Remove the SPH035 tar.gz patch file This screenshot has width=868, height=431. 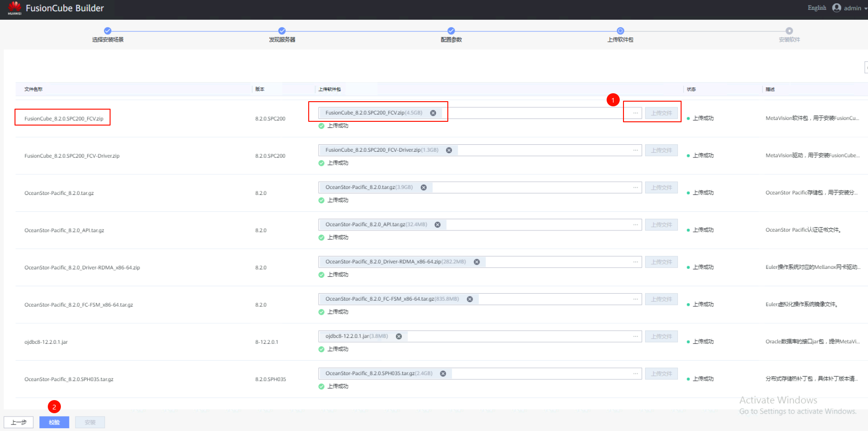[443, 374]
